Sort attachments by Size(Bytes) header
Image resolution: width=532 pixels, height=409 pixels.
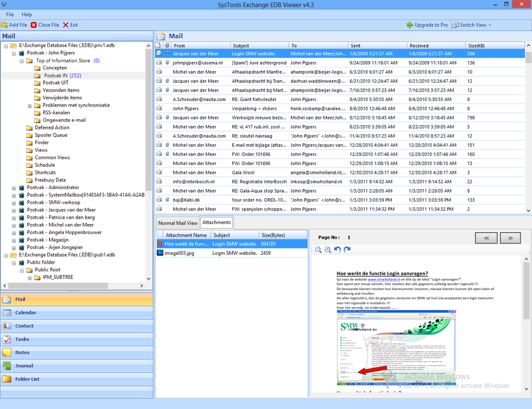point(283,235)
